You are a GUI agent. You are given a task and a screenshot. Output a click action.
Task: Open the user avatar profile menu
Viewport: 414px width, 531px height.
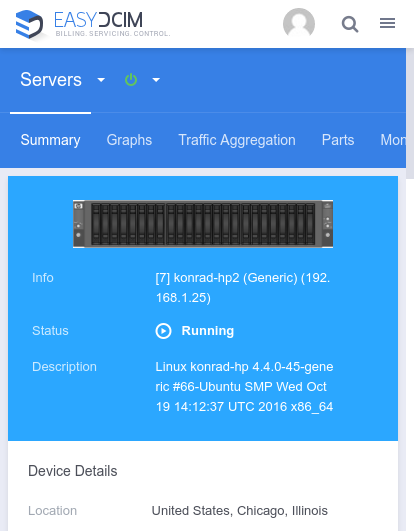pos(299,23)
